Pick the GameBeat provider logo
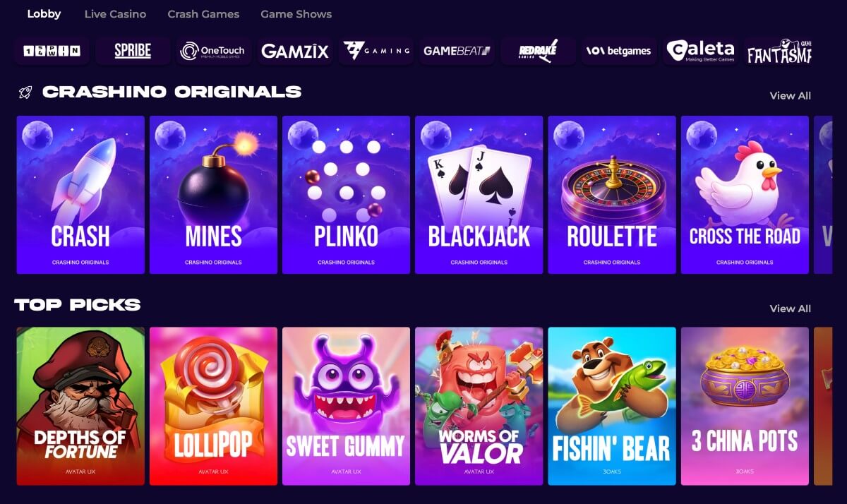The width and height of the screenshot is (847, 504). pos(457,51)
